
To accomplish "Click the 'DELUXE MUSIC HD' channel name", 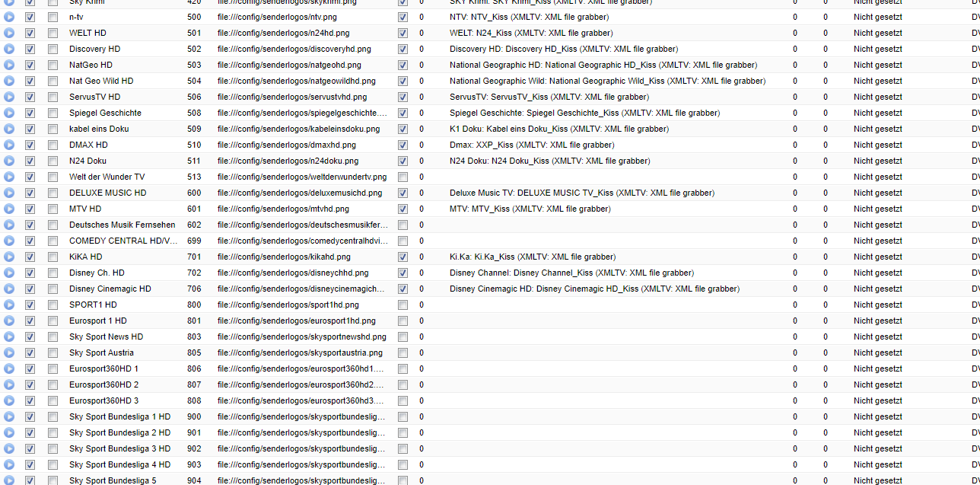I will click(x=108, y=193).
